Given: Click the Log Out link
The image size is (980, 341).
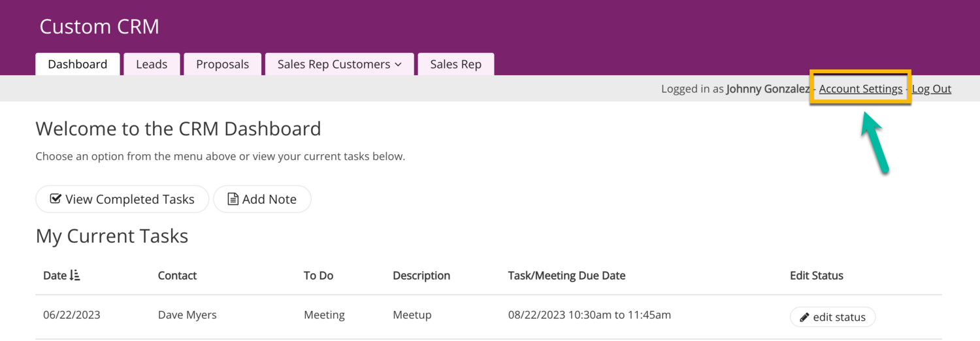Looking at the screenshot, I should point(931,89).
